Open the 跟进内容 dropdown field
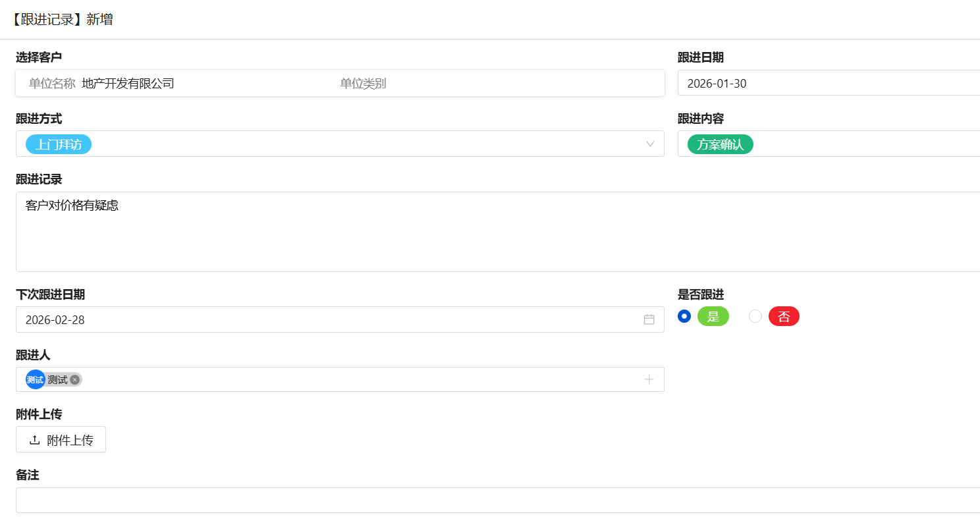This screenshot has width=980, height=521. pos(856,144)
